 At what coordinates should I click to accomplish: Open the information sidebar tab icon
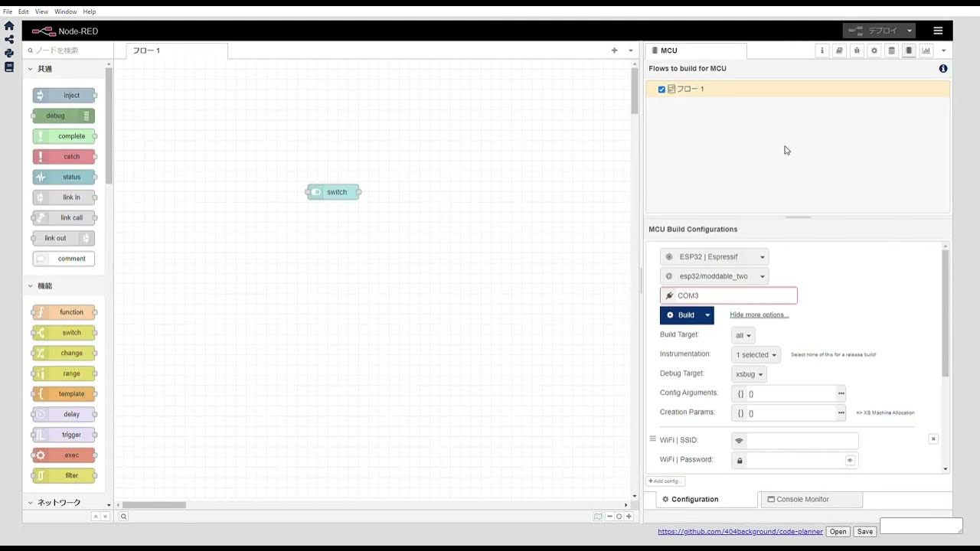click(x=822, y=51)
